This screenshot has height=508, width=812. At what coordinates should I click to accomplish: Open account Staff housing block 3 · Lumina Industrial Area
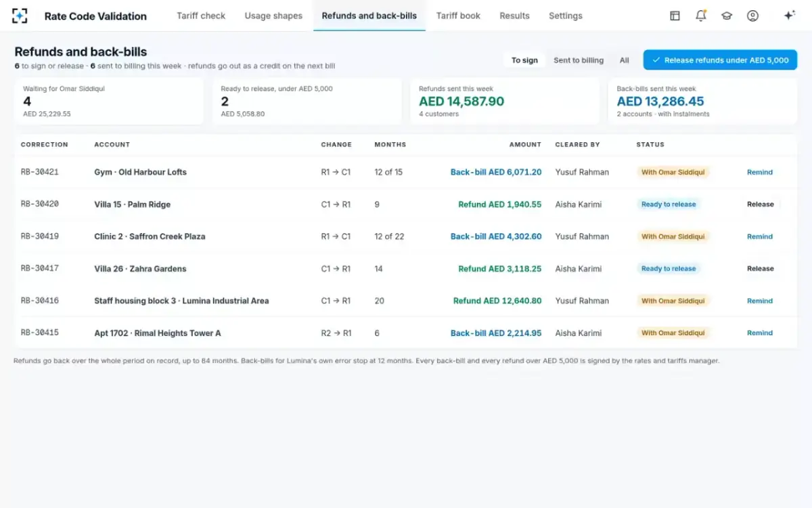coord(181,301)
